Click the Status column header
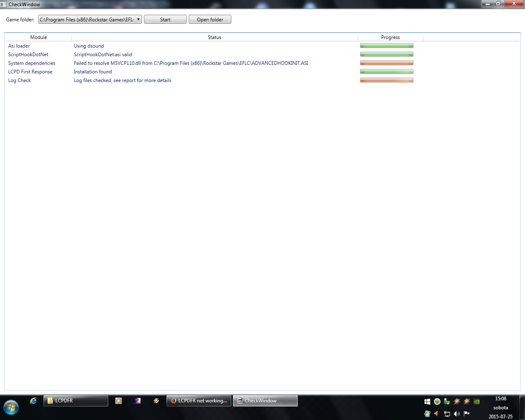Screen dimensions: 525x420 pos(215,37)
